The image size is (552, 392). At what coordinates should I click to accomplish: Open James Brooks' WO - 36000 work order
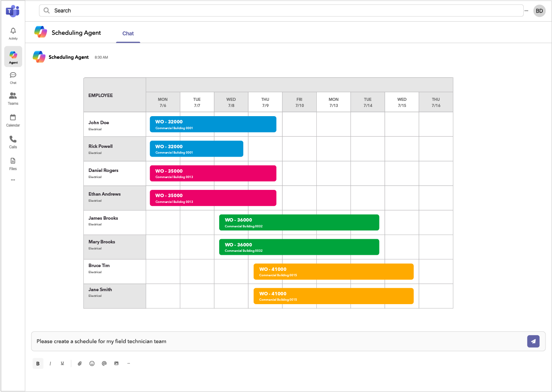pos(299,222)
